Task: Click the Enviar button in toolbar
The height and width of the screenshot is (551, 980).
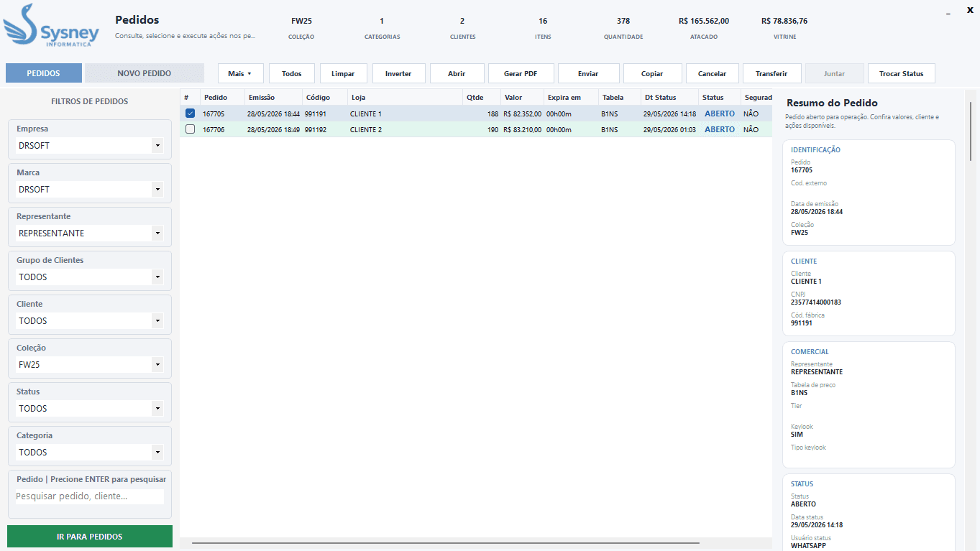Action: click(588, 73)
